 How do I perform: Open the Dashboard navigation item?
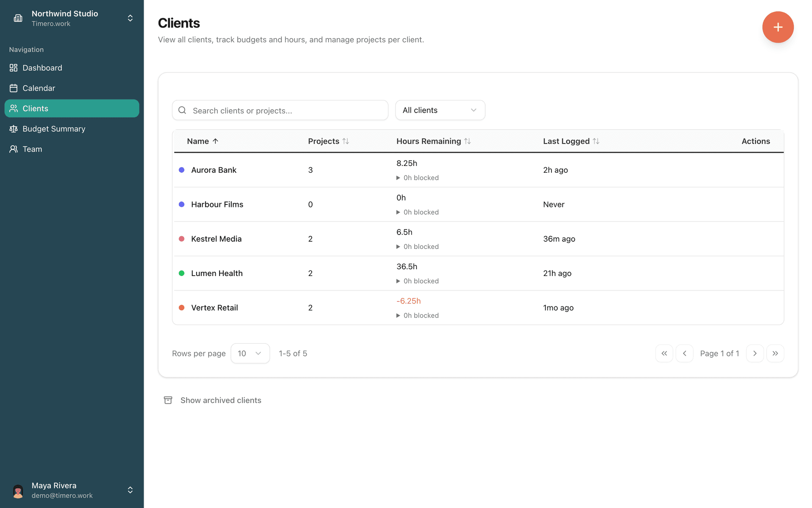[x=72, y=68]
